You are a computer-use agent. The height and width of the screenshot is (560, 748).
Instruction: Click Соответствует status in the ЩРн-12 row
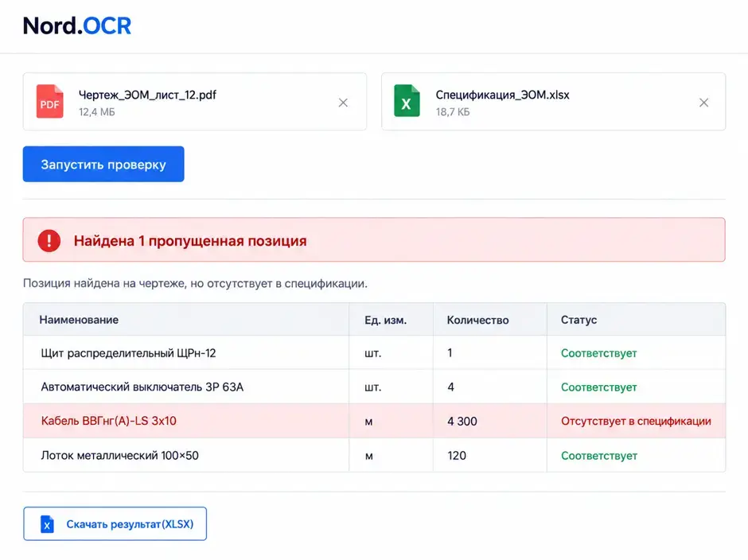[598, 353]
